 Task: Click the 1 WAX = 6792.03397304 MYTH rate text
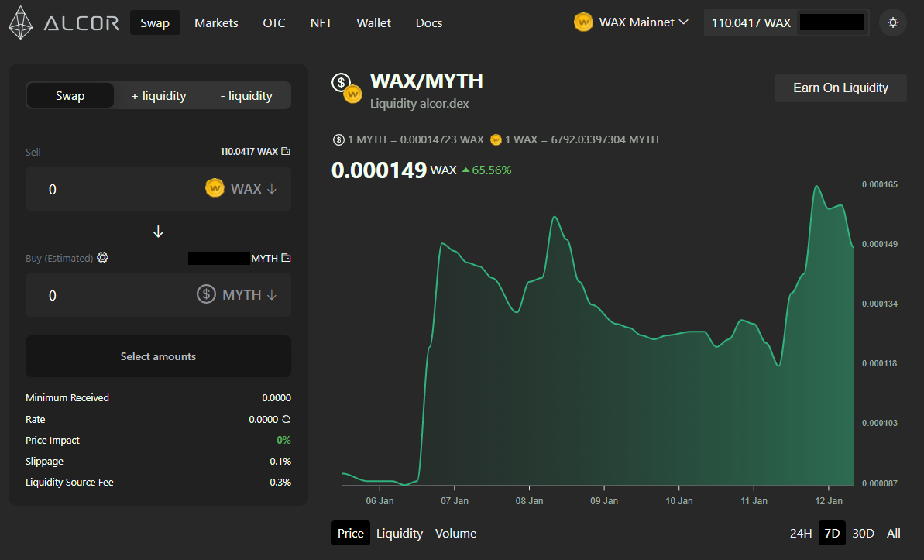pyautogui.click(x=582, y=139)
